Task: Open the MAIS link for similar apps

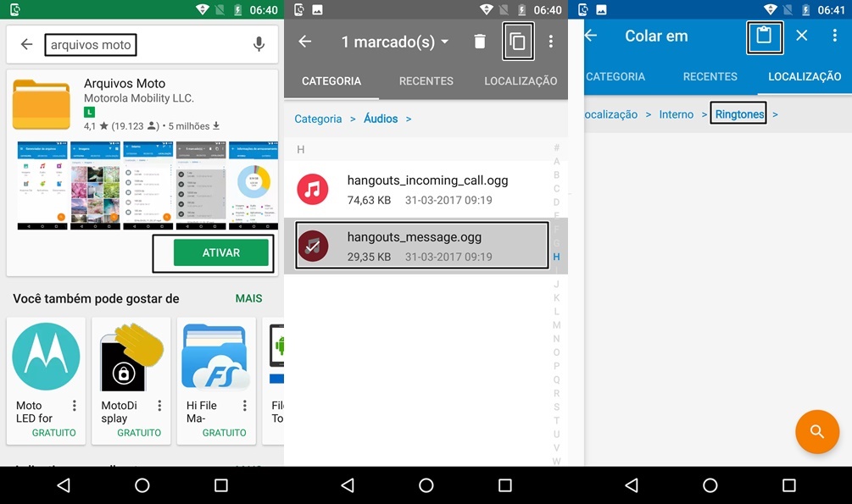Action: [x=248, y=298]
